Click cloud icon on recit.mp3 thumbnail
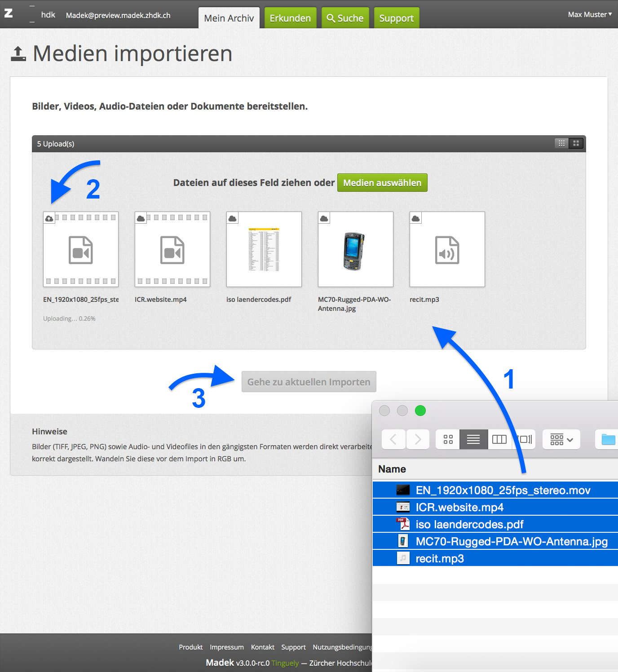 click(x=416, y=218)
